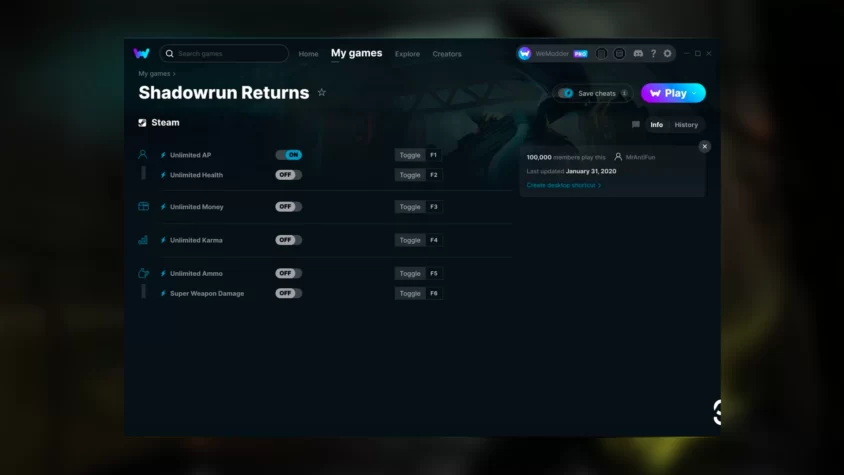
Task: Enable Super Weapon Damage toggle
Action: click(289, 293)
